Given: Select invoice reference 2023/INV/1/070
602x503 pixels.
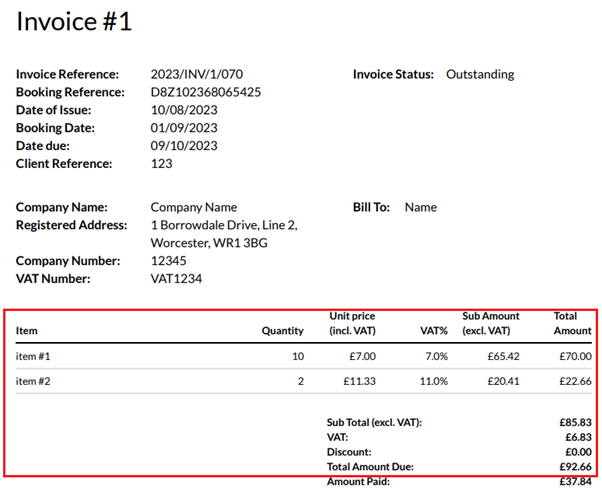Looking at the screenshot, I should 197,74.
